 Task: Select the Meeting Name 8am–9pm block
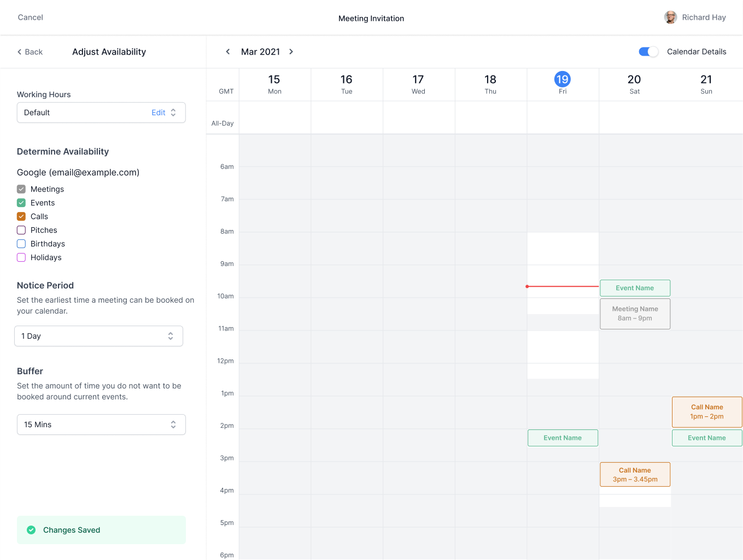[x=635, y=314]
